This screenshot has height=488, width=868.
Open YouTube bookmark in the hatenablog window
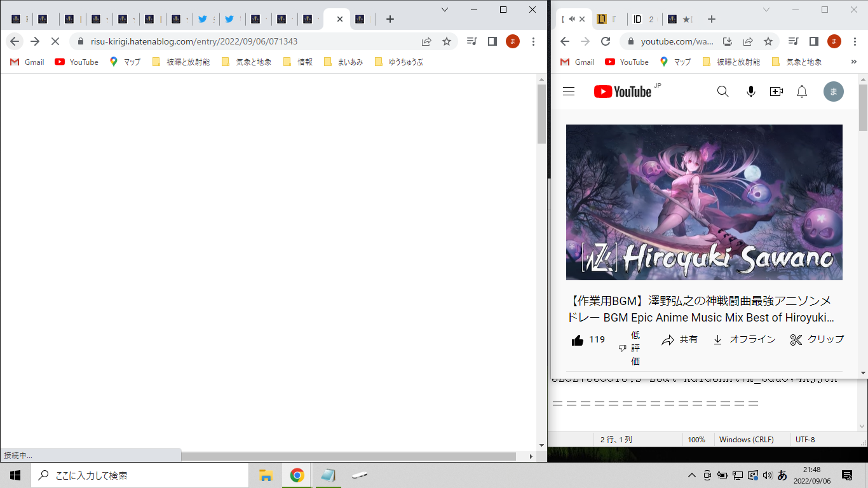click(77, 62)
